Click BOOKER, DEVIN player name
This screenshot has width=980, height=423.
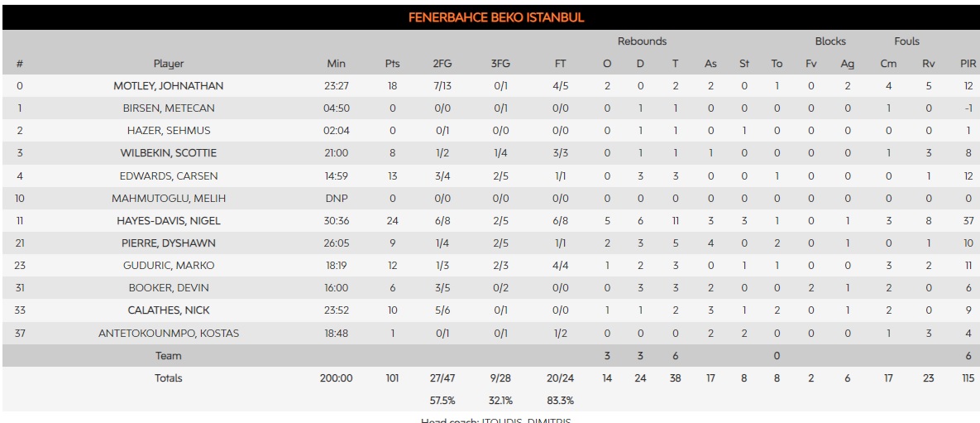[x=169, y=288]
